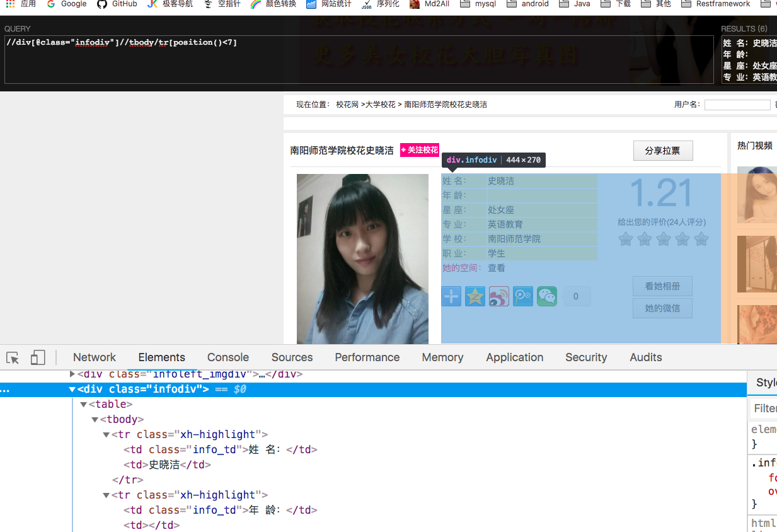Click the 她的微信 button
777x532 pixels.
pyautogui.click(x=662, y=308)
